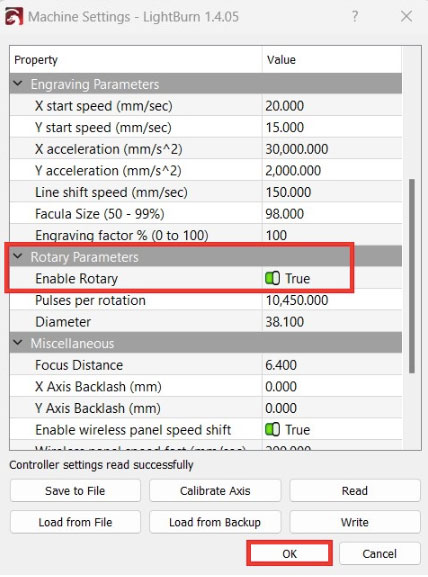Toggle Enable wireless panel speed shift
Screen dimensions: 428x577
pos(272,429)
